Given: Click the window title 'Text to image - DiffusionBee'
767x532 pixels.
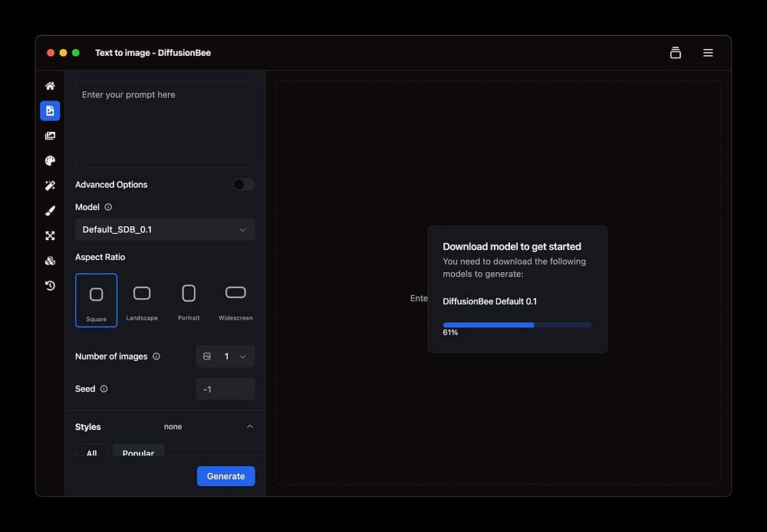Looking at the screenshot, I should tap(153, 53).
